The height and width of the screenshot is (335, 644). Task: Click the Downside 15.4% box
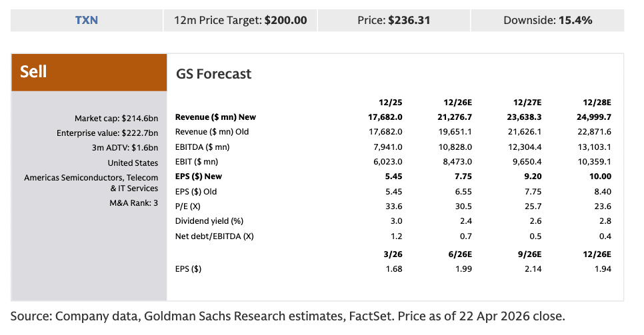(547, 20)
